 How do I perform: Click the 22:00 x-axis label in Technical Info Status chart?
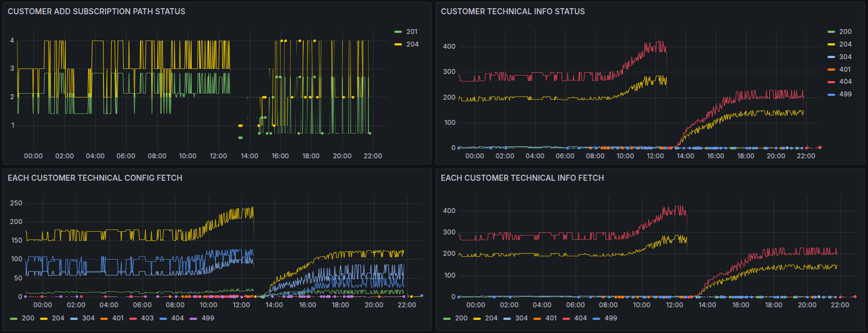[806, 156]
